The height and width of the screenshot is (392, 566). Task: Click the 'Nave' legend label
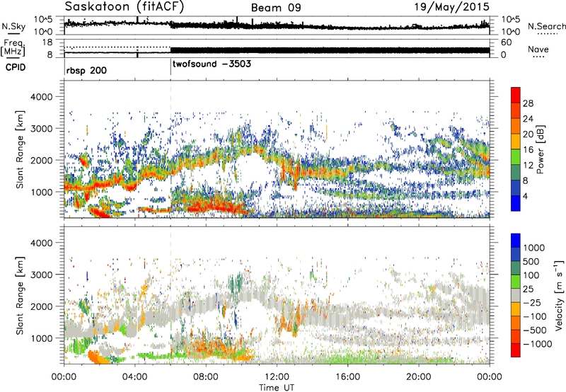(x=538, y=50)
